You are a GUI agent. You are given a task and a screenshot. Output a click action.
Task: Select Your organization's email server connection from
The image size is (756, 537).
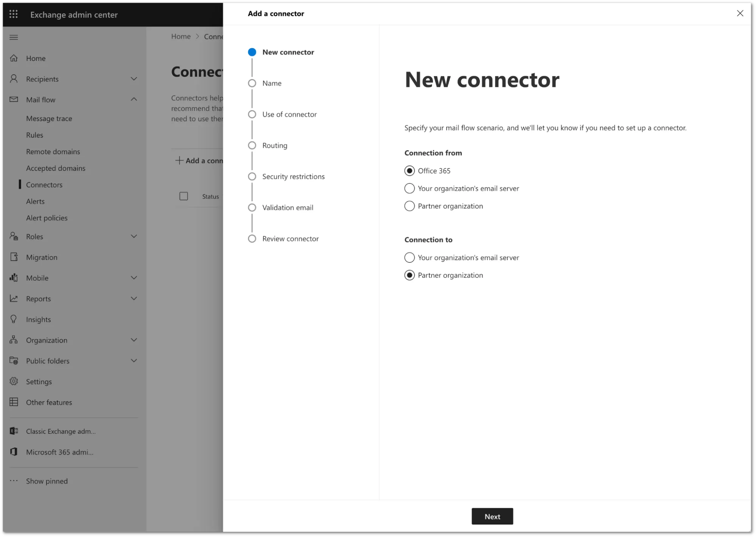point(410,188)
